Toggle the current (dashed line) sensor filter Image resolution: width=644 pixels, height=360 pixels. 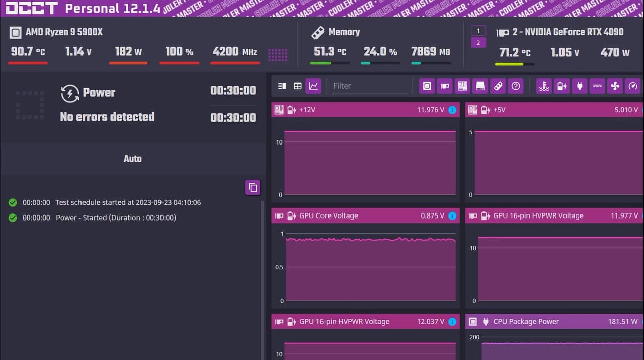(597, 86)
